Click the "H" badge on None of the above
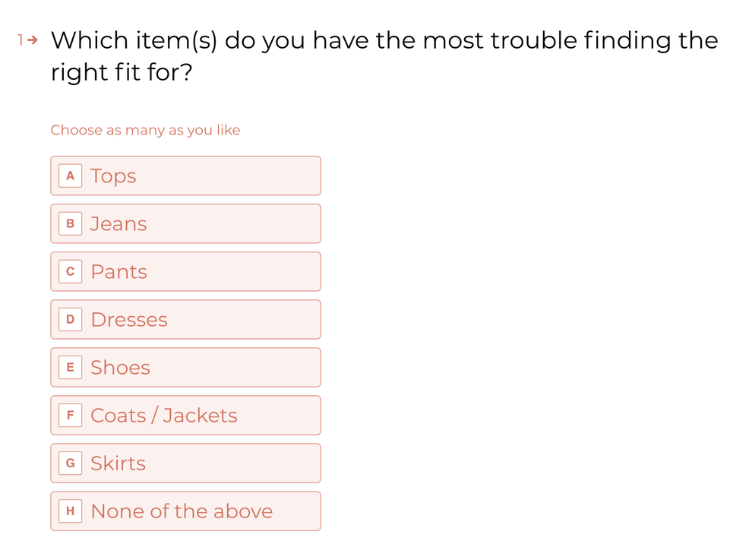 pos(70,511)
